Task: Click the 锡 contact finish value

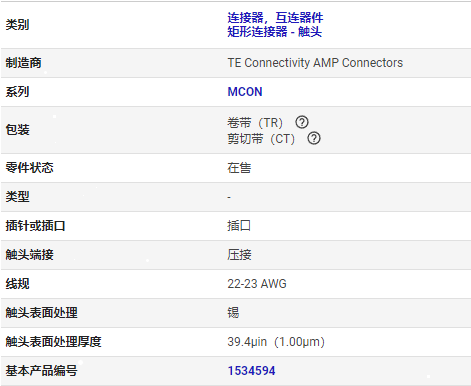Action: pos(233,313)
